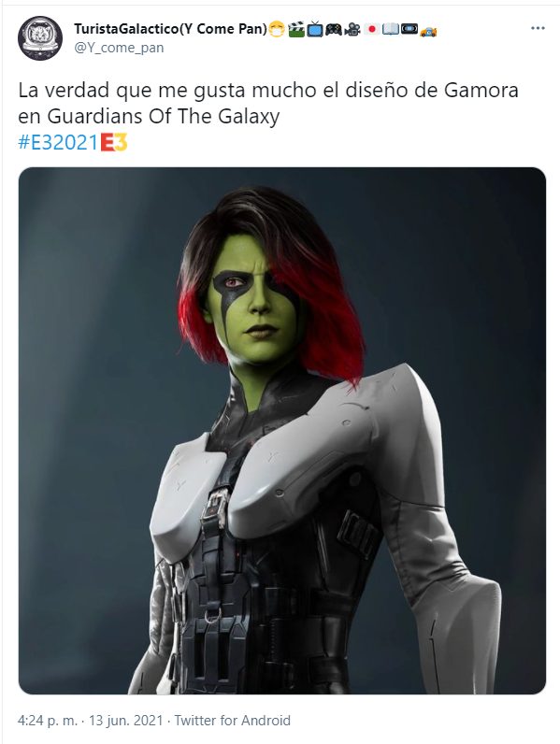
Task: Click the 13 jun. 2021 date
Action: 126,721
